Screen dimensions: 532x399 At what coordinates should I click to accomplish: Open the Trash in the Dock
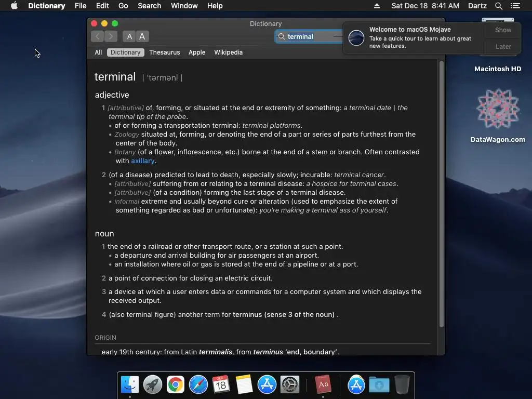point(402,385)
